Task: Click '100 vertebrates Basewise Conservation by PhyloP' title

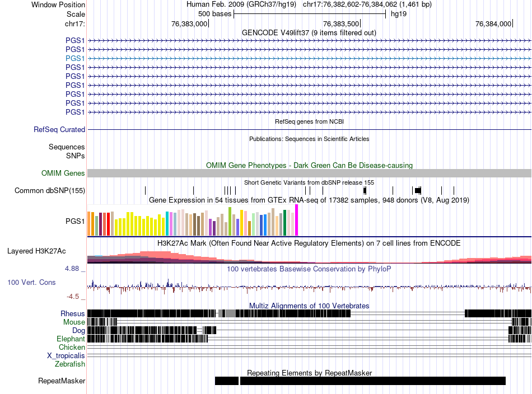Action: coord(309,269)
